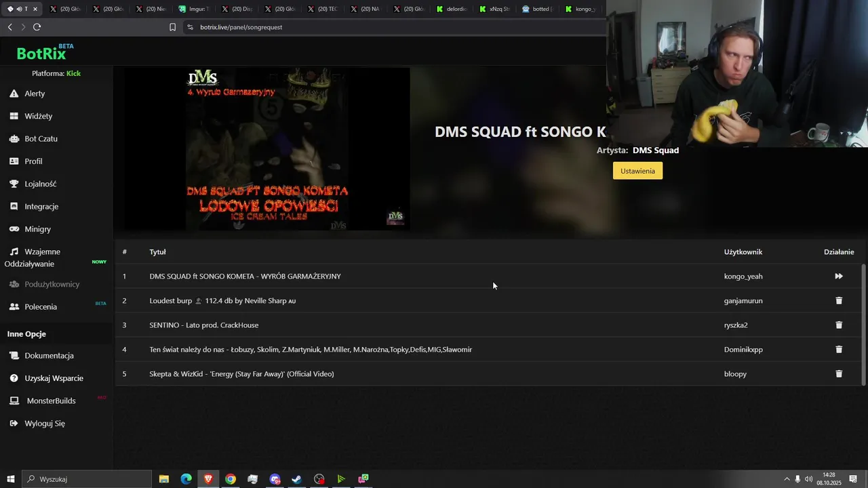Click the botrix.live address bar URL
Screen dimensions: 868x488
(241, 27)
